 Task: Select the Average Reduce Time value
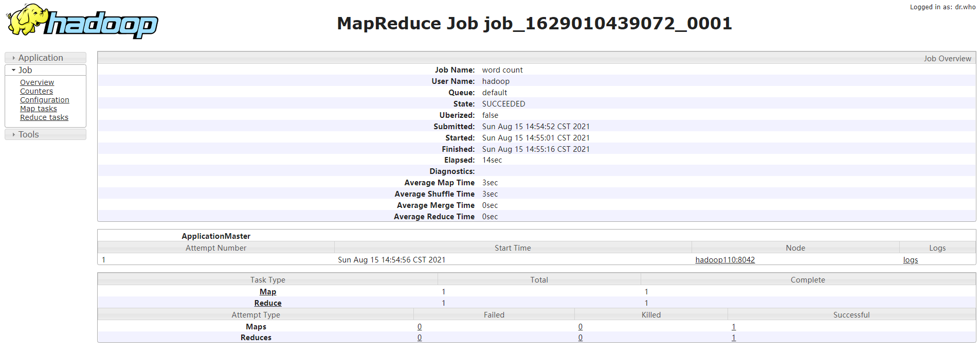[x=490, y=217]
